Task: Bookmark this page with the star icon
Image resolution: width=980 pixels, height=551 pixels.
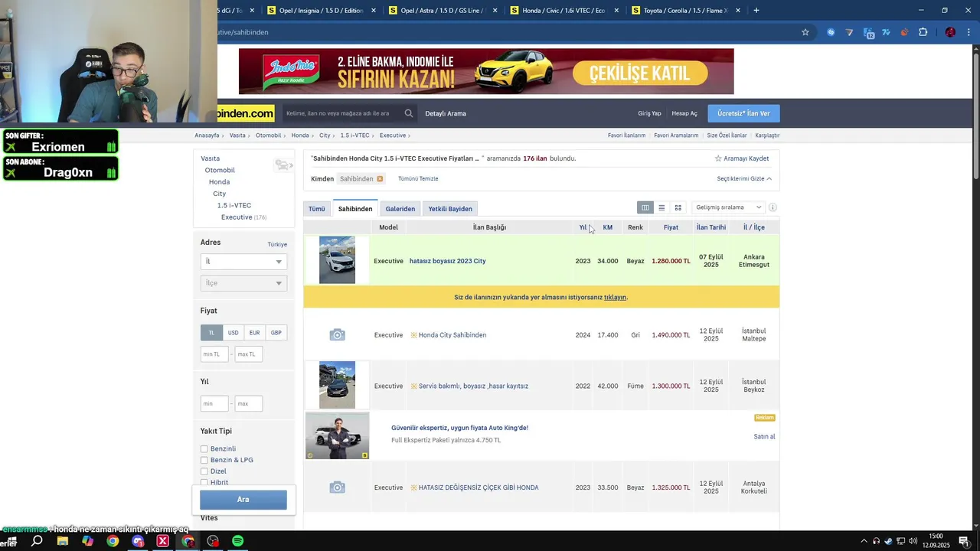Action: point(805,32)
